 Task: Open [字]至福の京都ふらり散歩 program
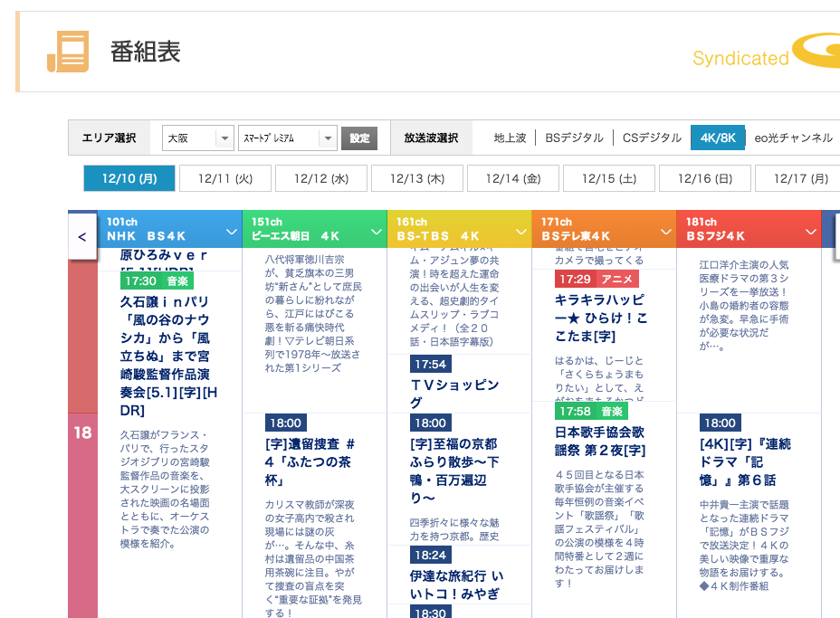[x=454, y=471]
